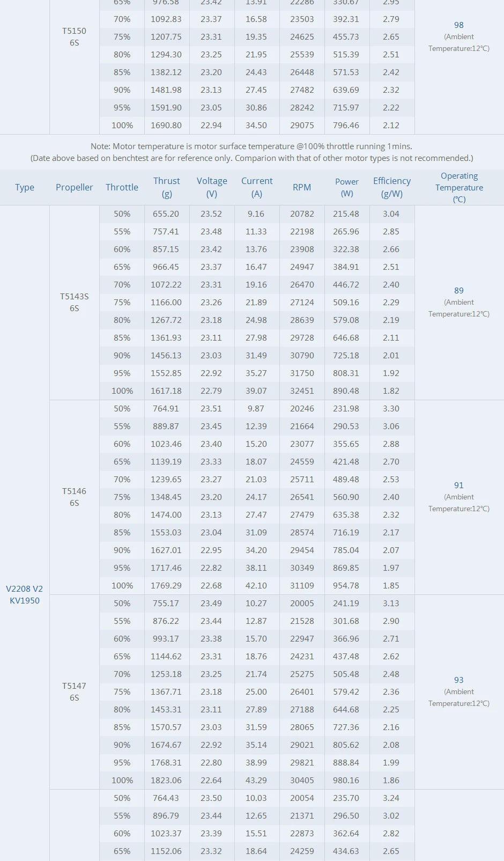This screenshot has height=861, width=504.
Task: Select the Throttle column header
Action: pos(122,187)
